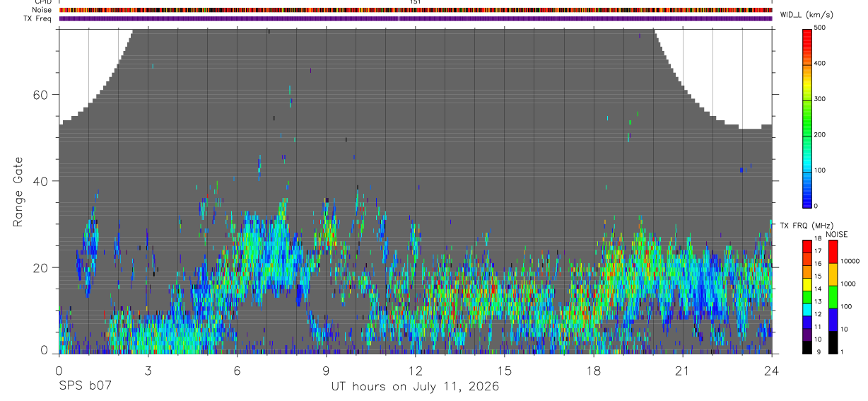Image resolution: width=868 pixels, height=401 pixels.
Task: Click the WID (km/s) color scale bar
Action: [807, 117]
